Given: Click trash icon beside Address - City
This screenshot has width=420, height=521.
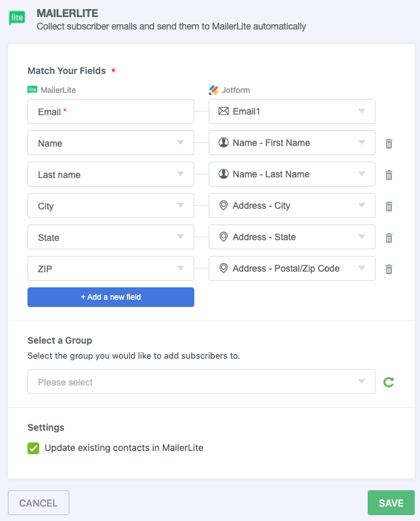Looking at the screenshot, I should 389,206.
